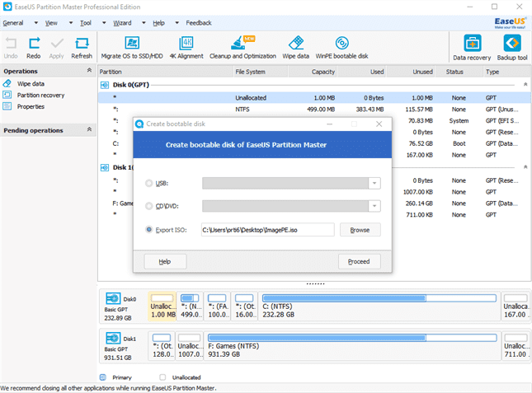This screenshot has height=393, width=532.
Task: Click the Undo toolbar icon
Action: 11,44
